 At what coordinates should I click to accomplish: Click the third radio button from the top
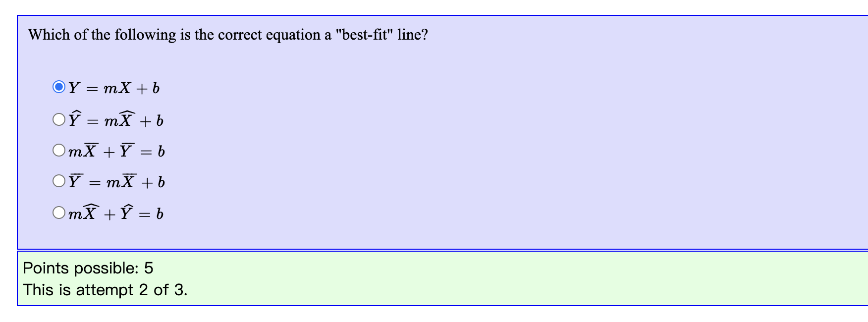(x=59, y=150)
